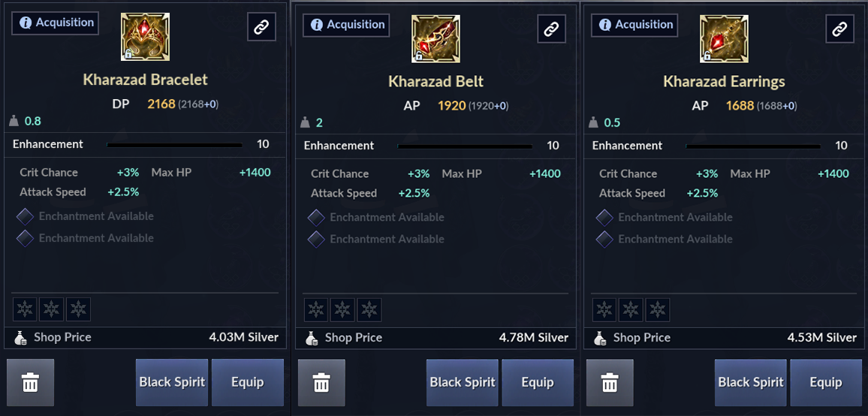Click the Kharazad Belt item icon

tap(436, 39)
